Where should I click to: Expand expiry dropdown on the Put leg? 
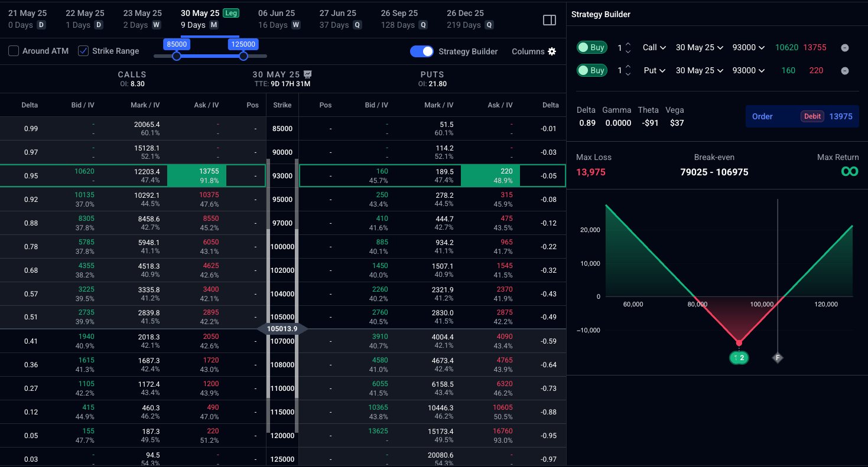(x=699, y=71)
